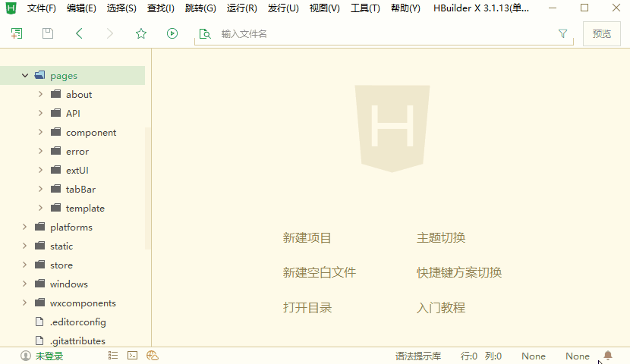Open the terminal icon in status bar
The height and width of the screenshot is (364, 630).
pyautogui.click(x=132, y=355)
